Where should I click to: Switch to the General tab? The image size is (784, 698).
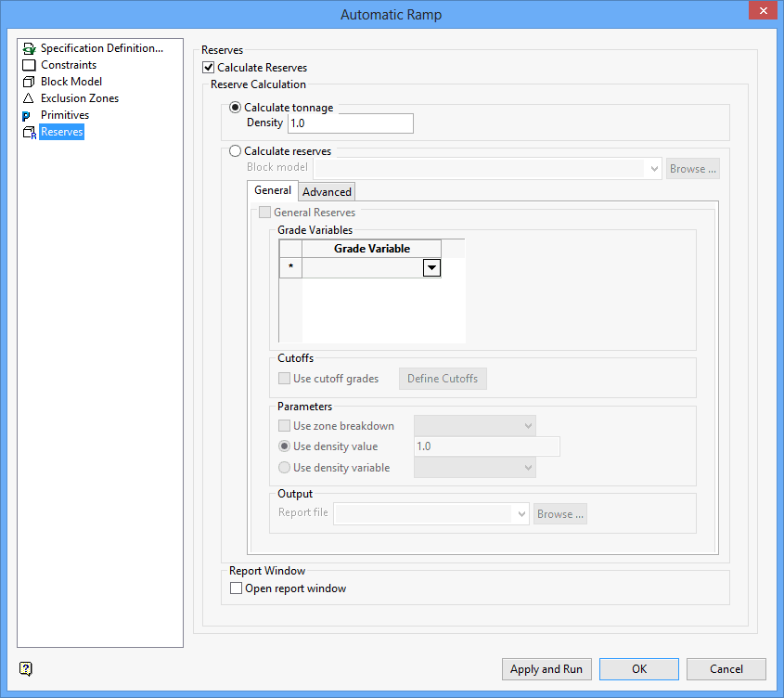[x=273, y=190]
